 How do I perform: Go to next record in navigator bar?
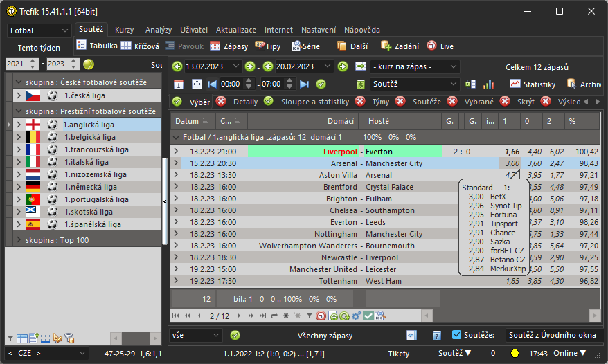tap(239, 316)
